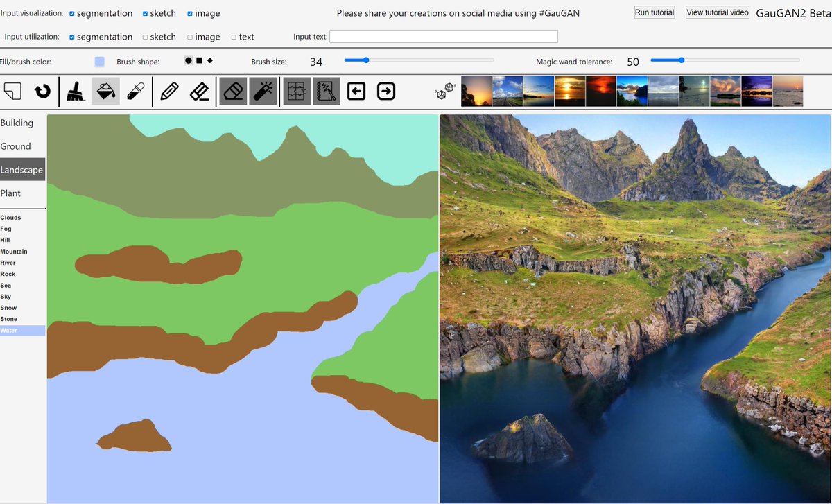Click the View tutorial video button
The width and height of the screenshot is (832, 504).
point(718,12)
